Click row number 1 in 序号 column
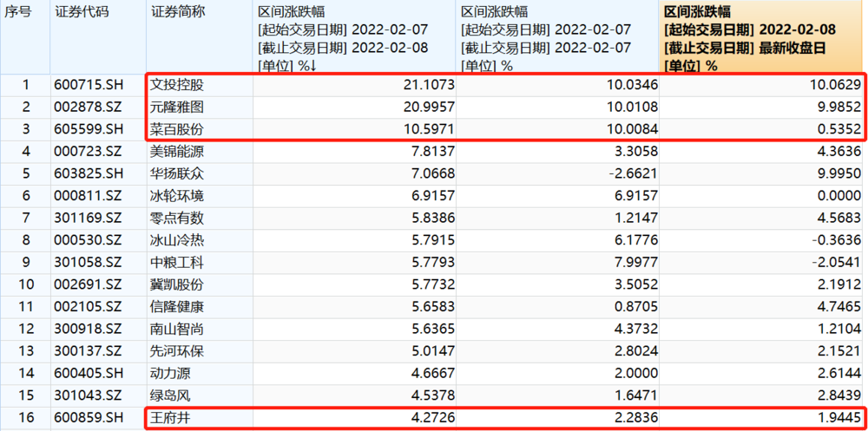This screenshot has height=431, width=868. tap(25, 85)
